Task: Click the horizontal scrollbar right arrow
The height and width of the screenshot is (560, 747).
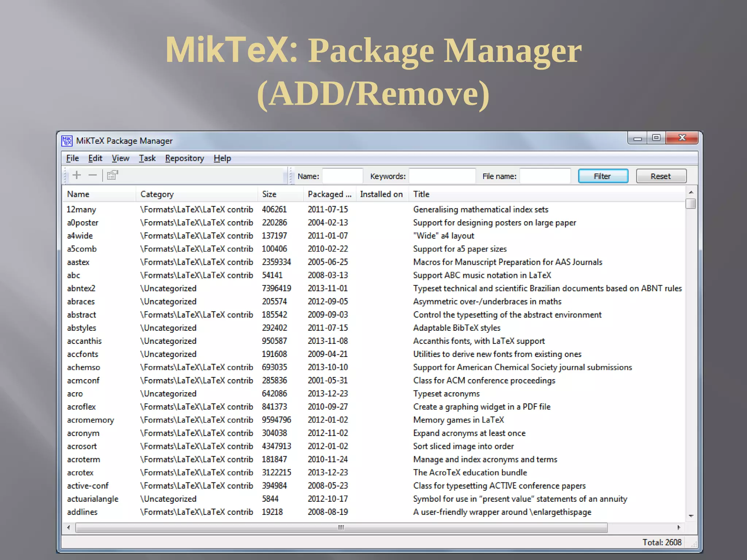Action: pos(679,528)
